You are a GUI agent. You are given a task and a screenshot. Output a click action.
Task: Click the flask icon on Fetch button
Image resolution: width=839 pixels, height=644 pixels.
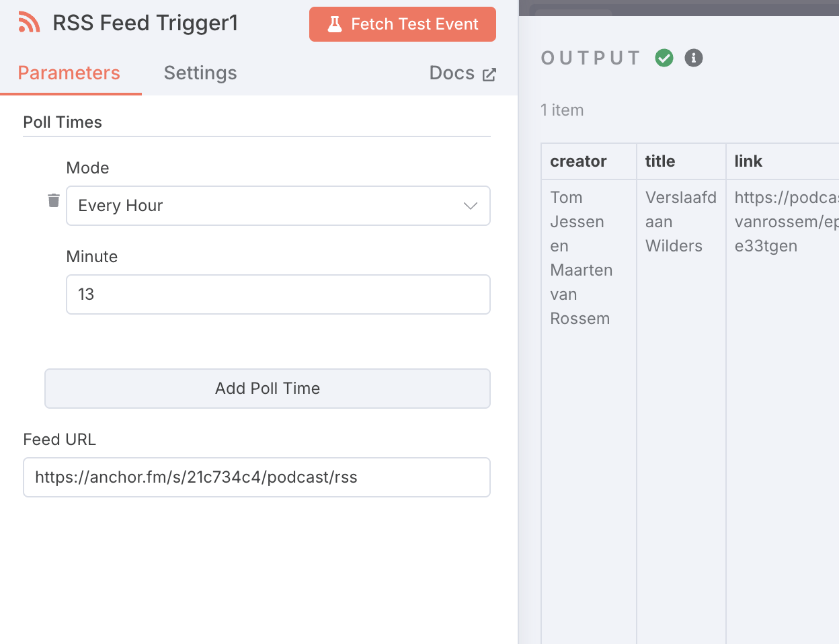tap(334, 24)
